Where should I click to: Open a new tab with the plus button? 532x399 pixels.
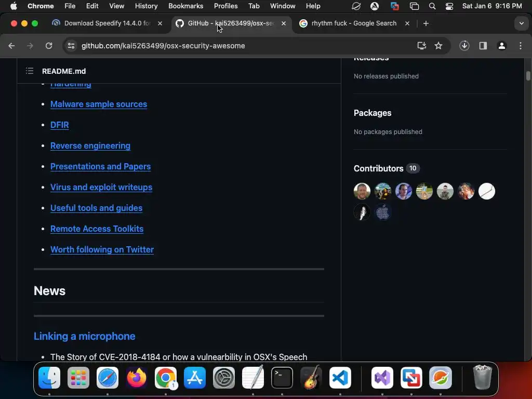pyautogui.click(x=426, y=23)
